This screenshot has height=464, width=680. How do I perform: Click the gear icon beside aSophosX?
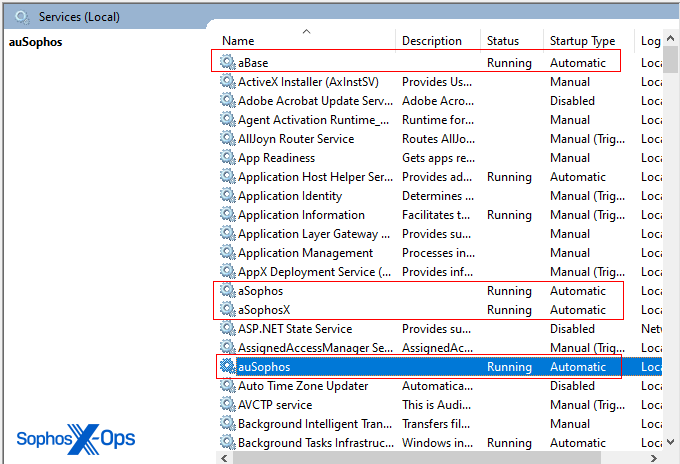click(x=228, y=310)
